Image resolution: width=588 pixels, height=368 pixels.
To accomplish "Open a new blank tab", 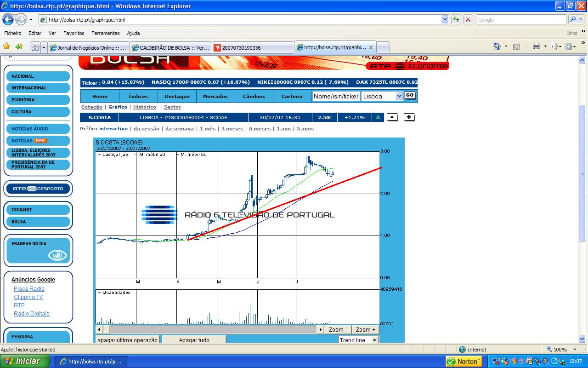I will coord(383,47).
